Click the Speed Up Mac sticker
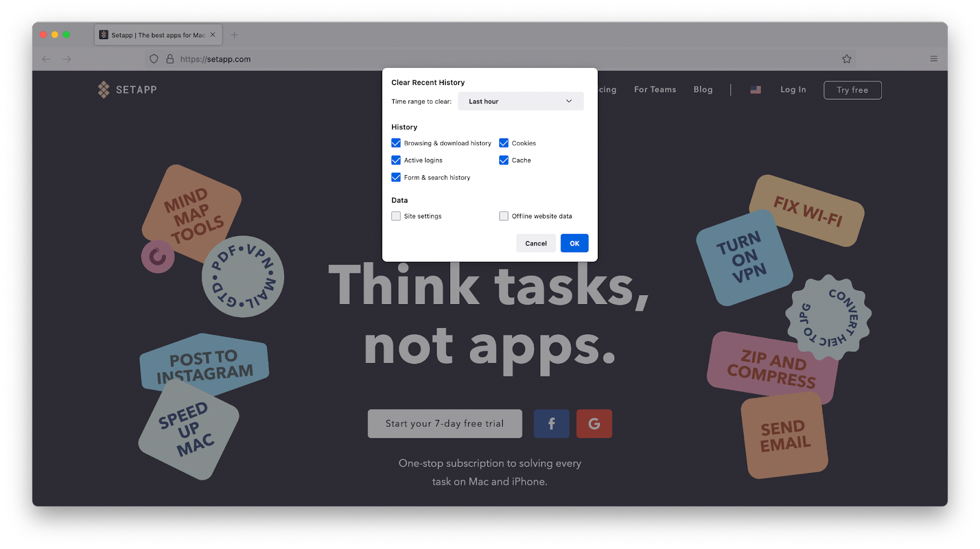 (188, 430)
